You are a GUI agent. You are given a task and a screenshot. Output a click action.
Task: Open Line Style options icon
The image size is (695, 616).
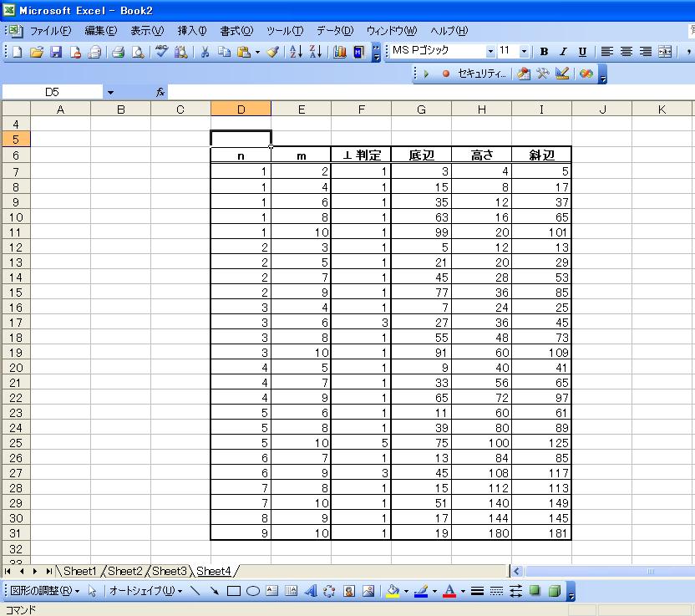coord(477,591)
